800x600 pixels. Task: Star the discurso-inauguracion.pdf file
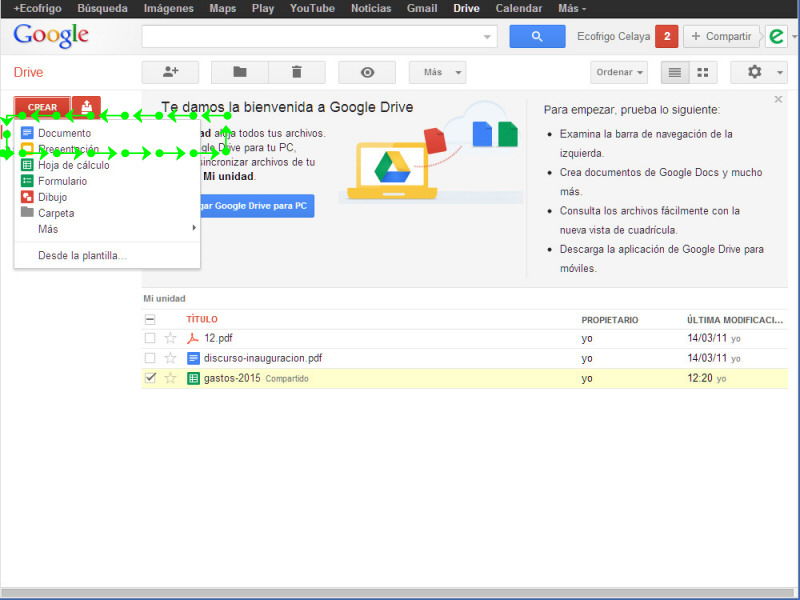pyautogui.click(x=170, y=358)
